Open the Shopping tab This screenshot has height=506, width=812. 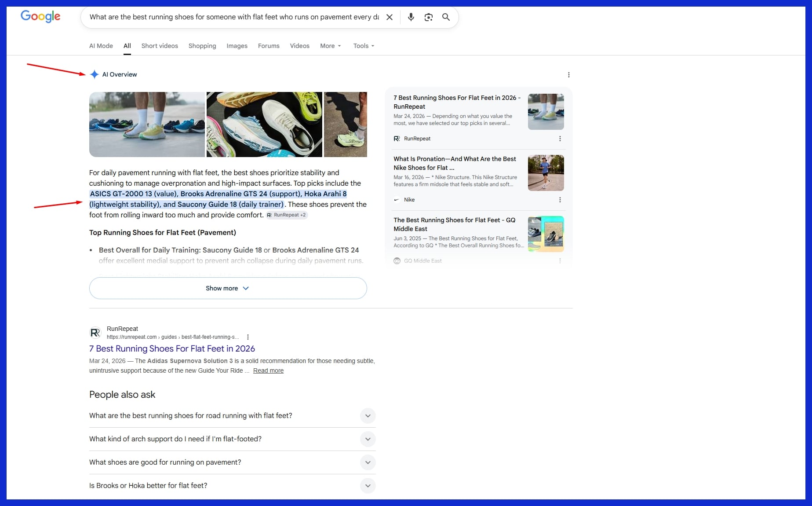point(202,46)
